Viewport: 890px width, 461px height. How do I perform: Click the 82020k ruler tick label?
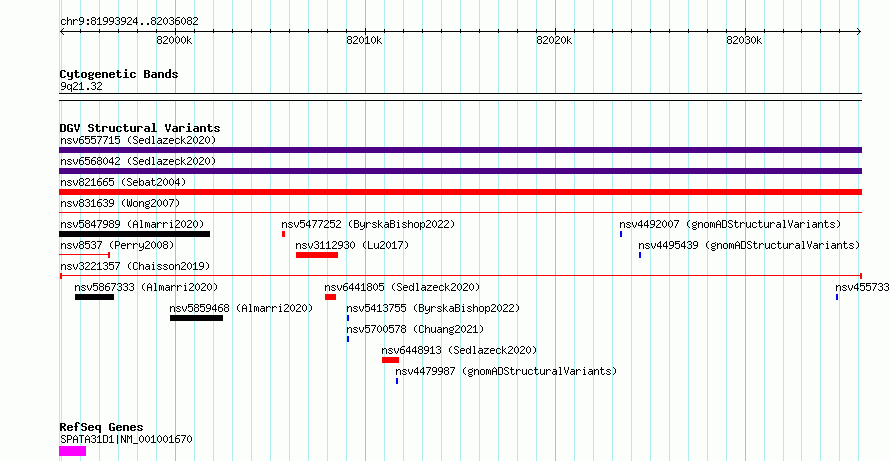555,40
